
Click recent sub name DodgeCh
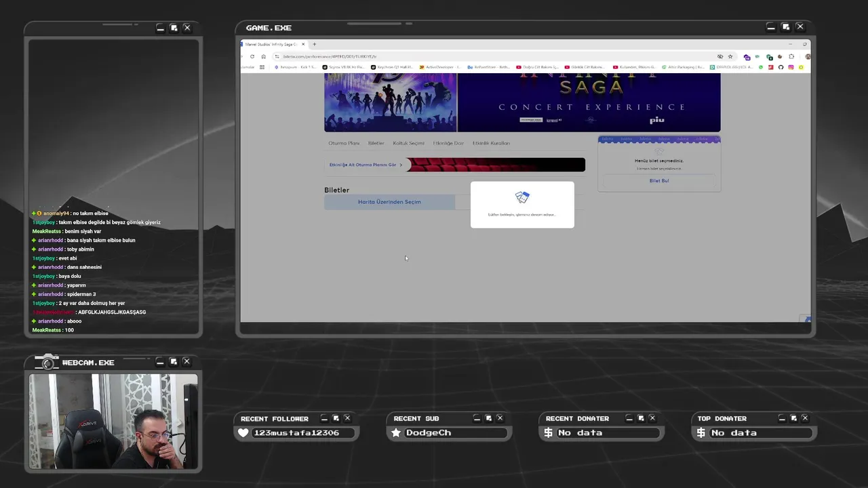tap(428, 432)
